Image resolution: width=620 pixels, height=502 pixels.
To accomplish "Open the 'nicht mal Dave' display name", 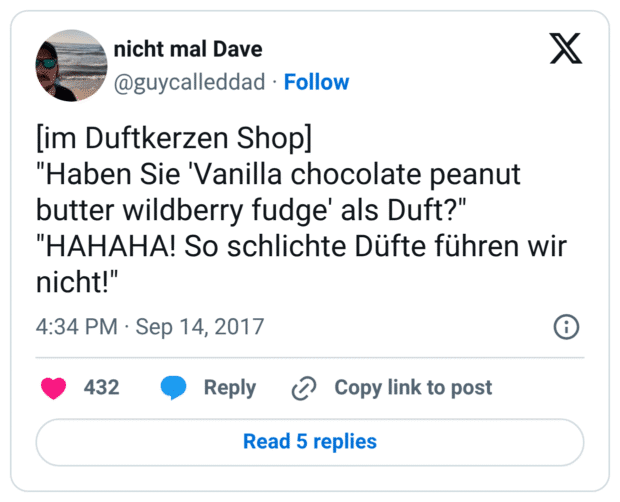I will coord(188,50).
